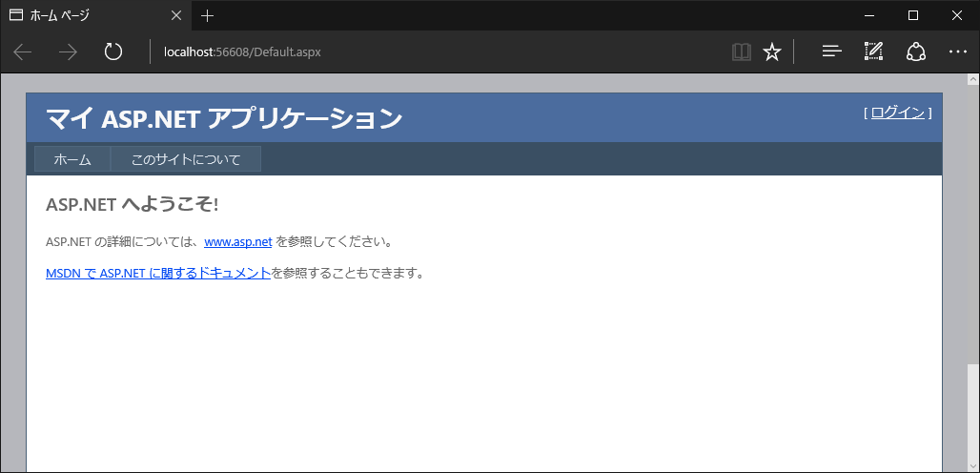This screenshot has height=473, width=980.
Task: Open the ホーム navigation menu item
Action: click(72, 159)
